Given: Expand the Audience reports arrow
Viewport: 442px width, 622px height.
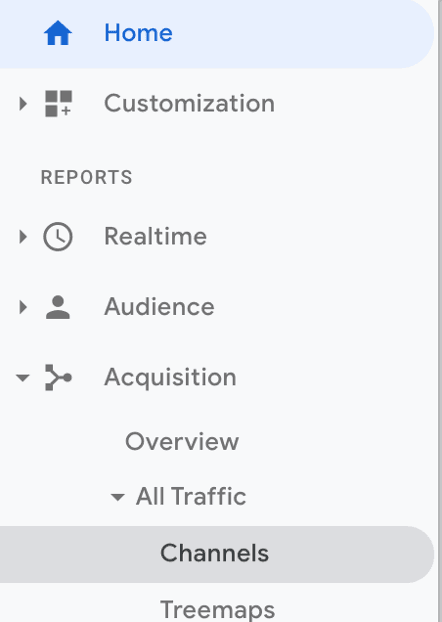Looking at the screenshot, I should coord(23,307).
